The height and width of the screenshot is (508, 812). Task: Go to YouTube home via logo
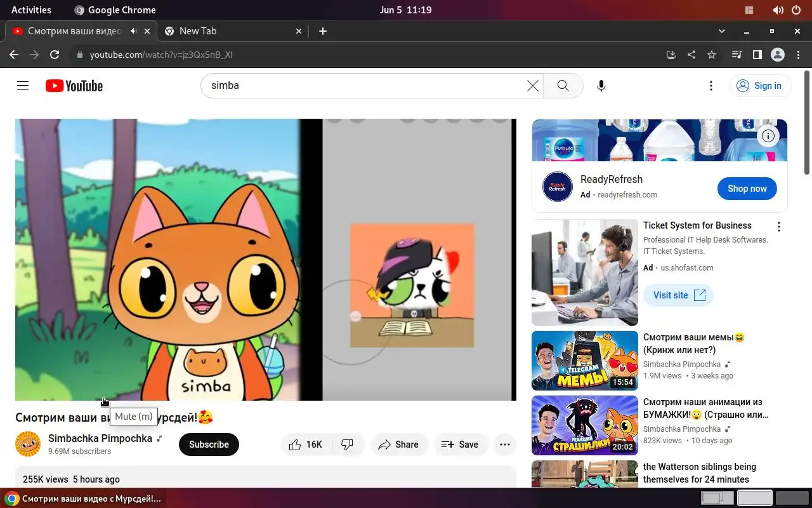tap(74, 86)
